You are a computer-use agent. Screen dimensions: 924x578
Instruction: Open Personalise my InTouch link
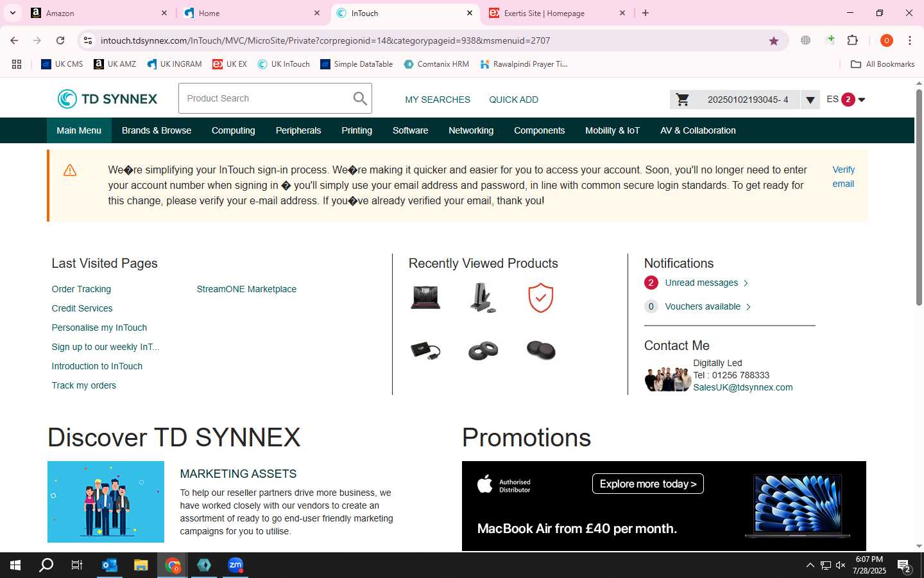[x=99, y=328]
